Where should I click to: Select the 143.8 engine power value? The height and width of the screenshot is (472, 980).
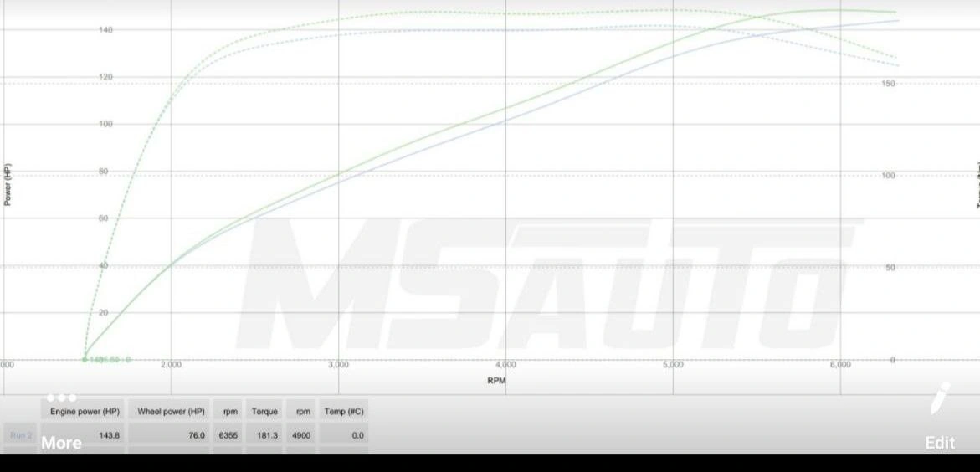[x=109, y=435]
